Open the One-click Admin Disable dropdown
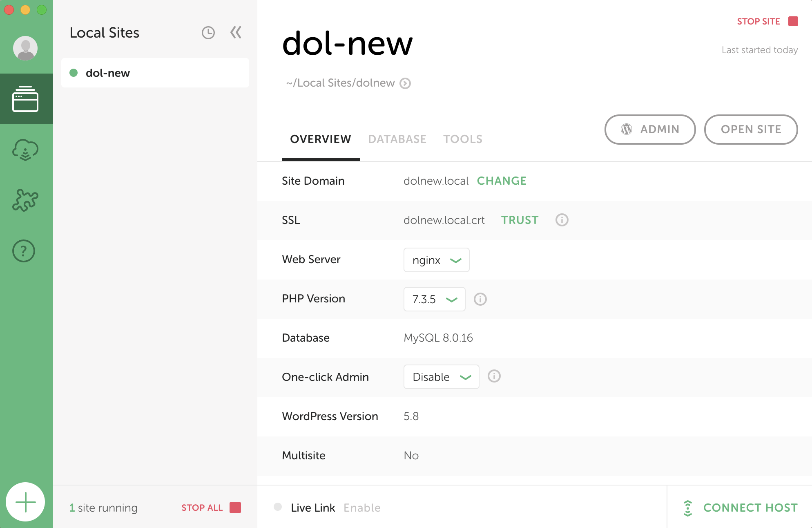 [441, 377]
